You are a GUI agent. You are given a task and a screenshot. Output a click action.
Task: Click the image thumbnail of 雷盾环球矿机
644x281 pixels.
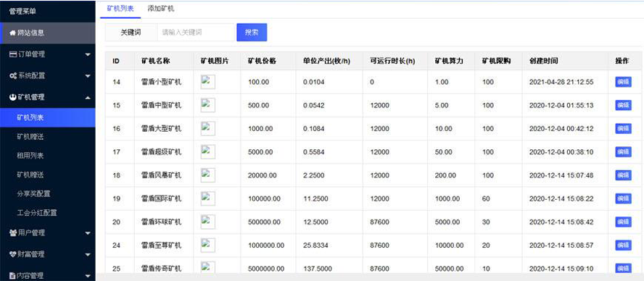208,222
